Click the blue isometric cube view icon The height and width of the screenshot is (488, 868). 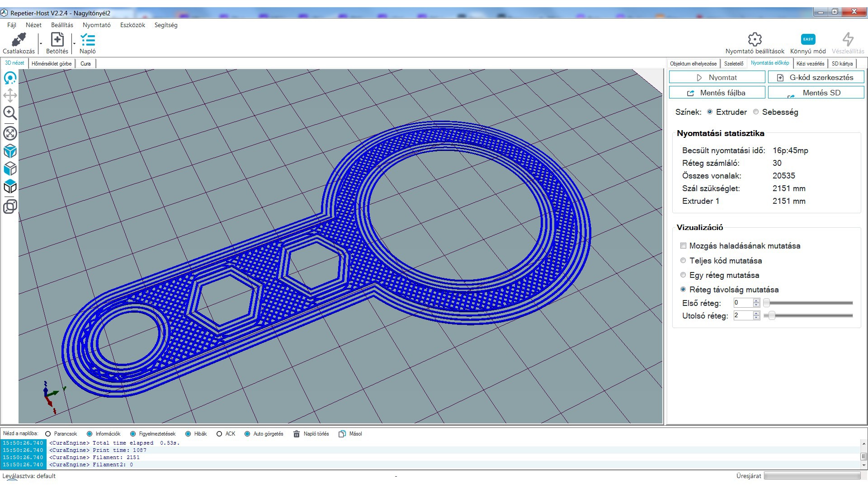[x=10, y=151]
